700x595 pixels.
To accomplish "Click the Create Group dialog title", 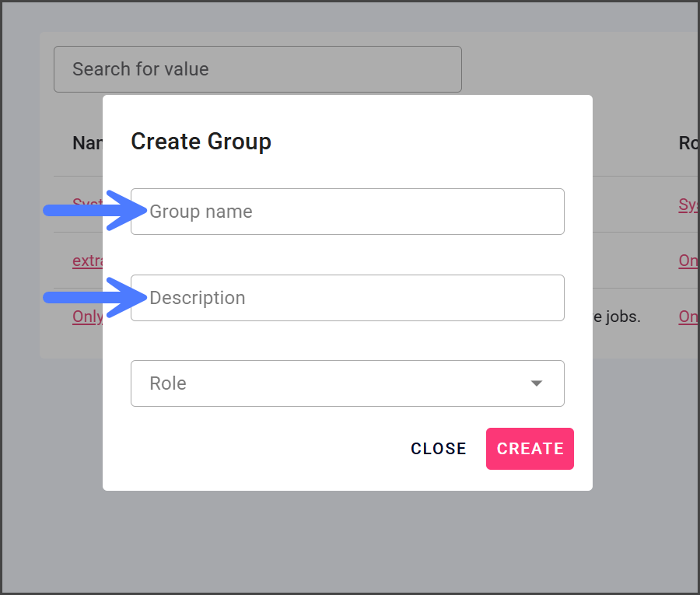I will 201,142.
